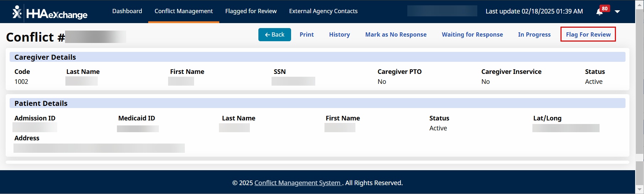Open the Flagged for Review tab
The width and height of the screenshot is (644, 194).
[x=251, y=11]
